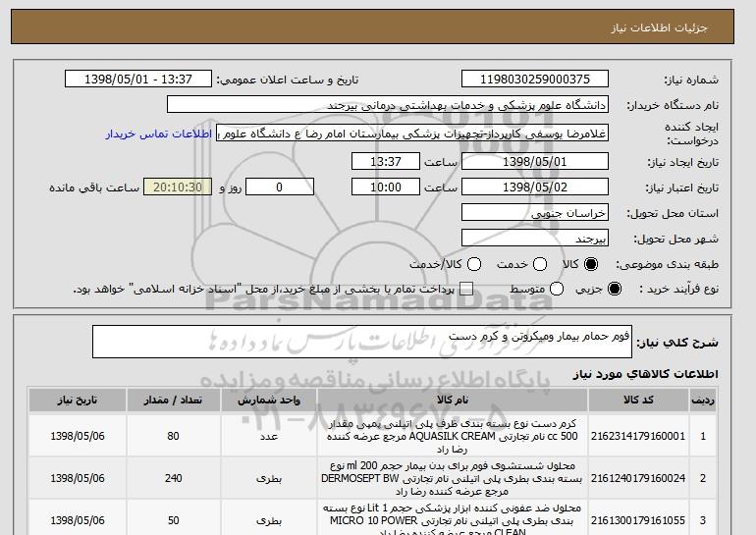This screenshot has height=535, width=756.
Task: Click the announcement date field 1398/05/01 - 13:37
Action: [138, 80]
